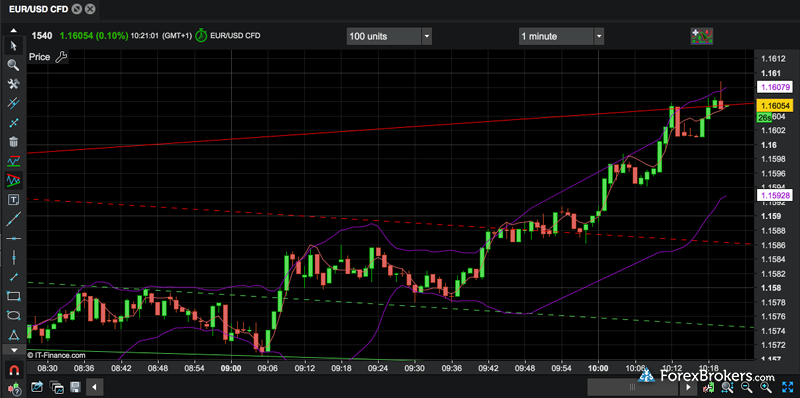Image resolution: width=800 pixels, height=398 pixels.
Task: Click the green 26s countdown label
Action: (764, 118)
